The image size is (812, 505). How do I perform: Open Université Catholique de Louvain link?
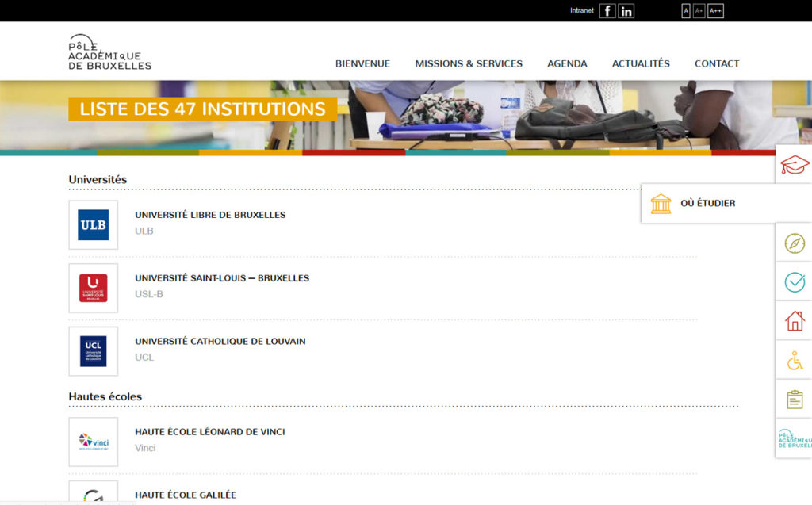[220, 341]
